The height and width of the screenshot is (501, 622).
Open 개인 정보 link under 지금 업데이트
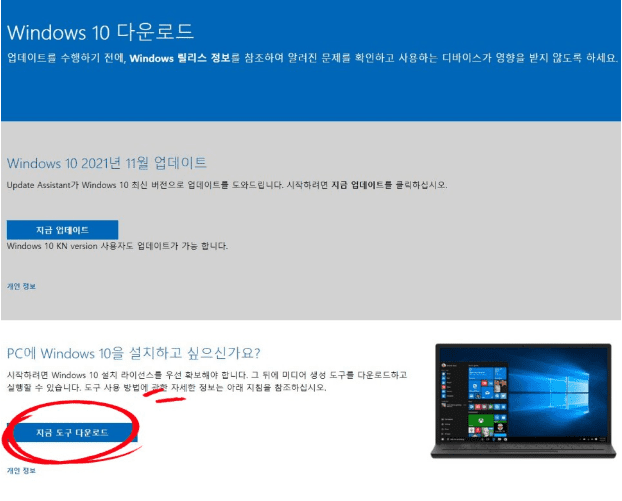click(x=21, y=286)
